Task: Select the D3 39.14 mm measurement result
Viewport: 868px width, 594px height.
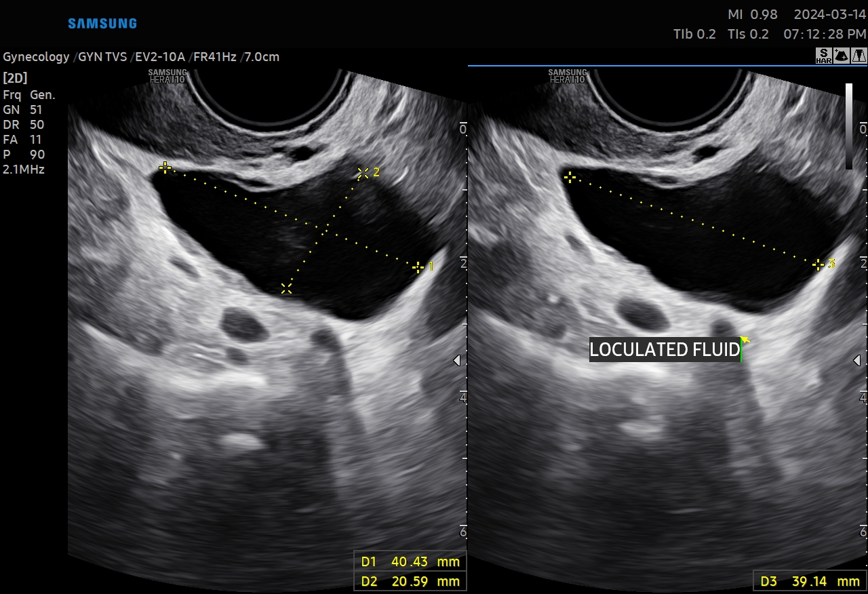Action: (x=810, y=581)
